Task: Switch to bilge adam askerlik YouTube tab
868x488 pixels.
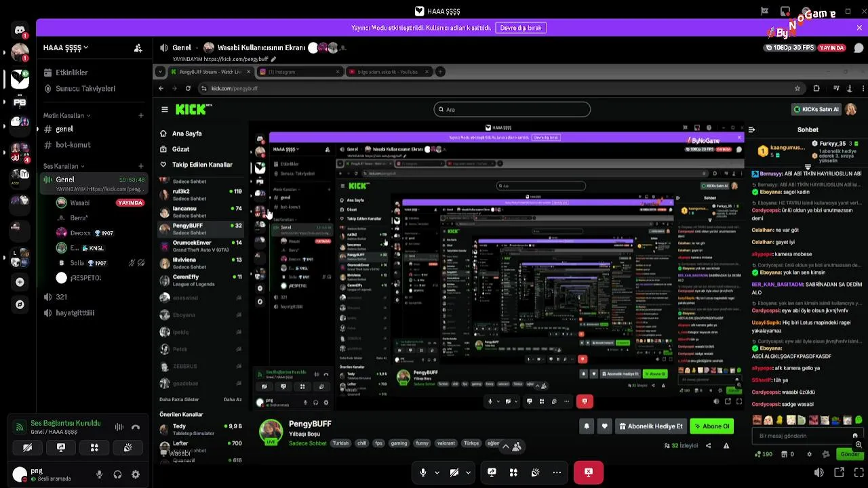Action: click(x=388, y=72)
